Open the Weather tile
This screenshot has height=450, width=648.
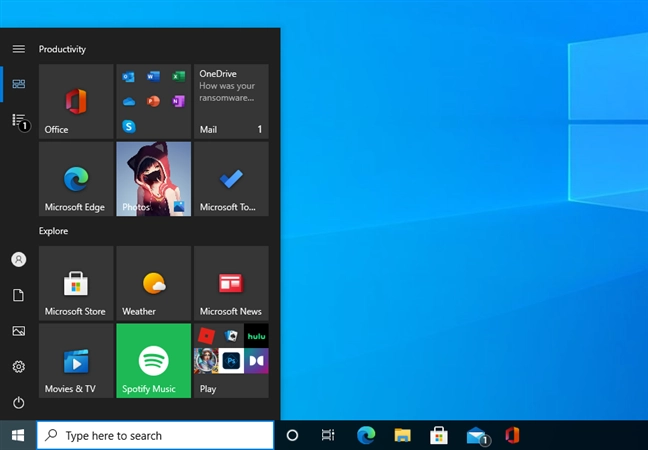point(154,283)
